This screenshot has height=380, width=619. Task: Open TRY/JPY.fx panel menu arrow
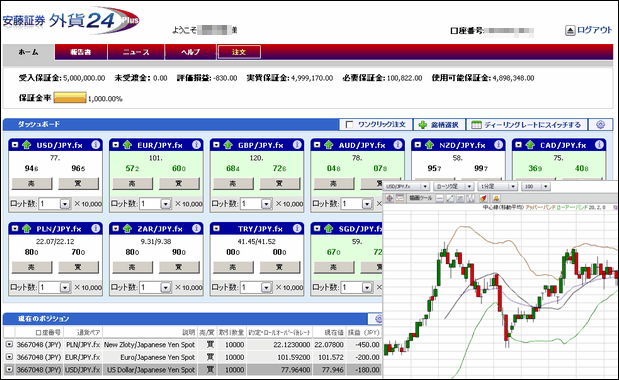tap(216, 228)
